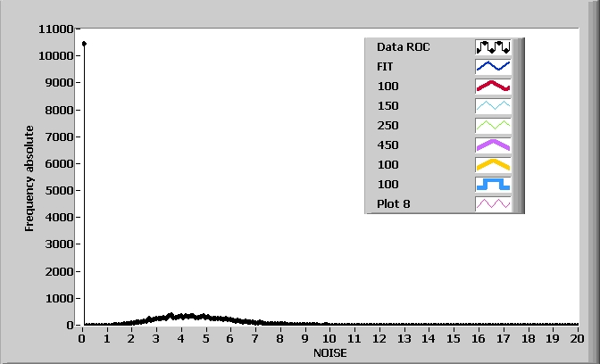Click the thick yellow 100 plot icon
The height and width of the screenshot is (364, 600).
click(492, 164)
